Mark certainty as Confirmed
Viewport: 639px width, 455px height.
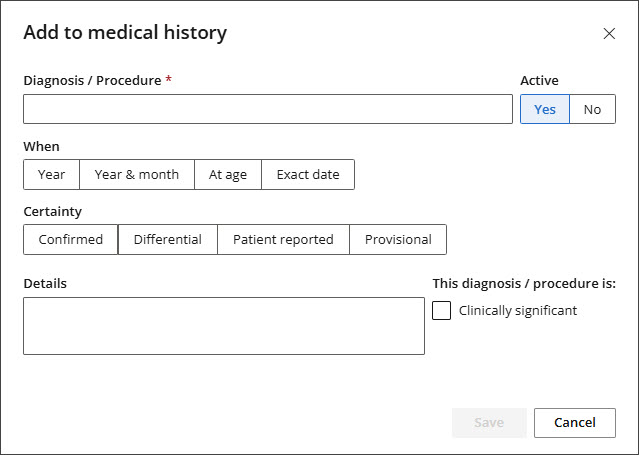(x=71, y=239)
